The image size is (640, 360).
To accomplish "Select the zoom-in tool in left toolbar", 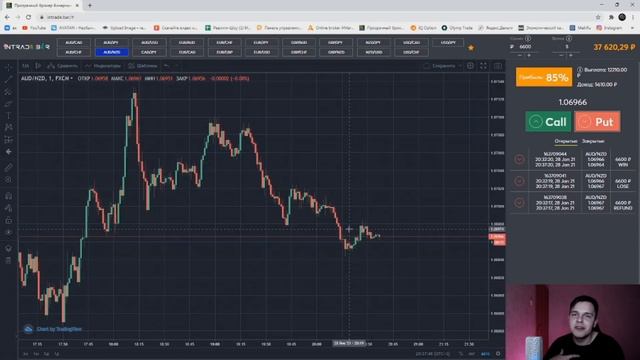I will click(8, 180).
